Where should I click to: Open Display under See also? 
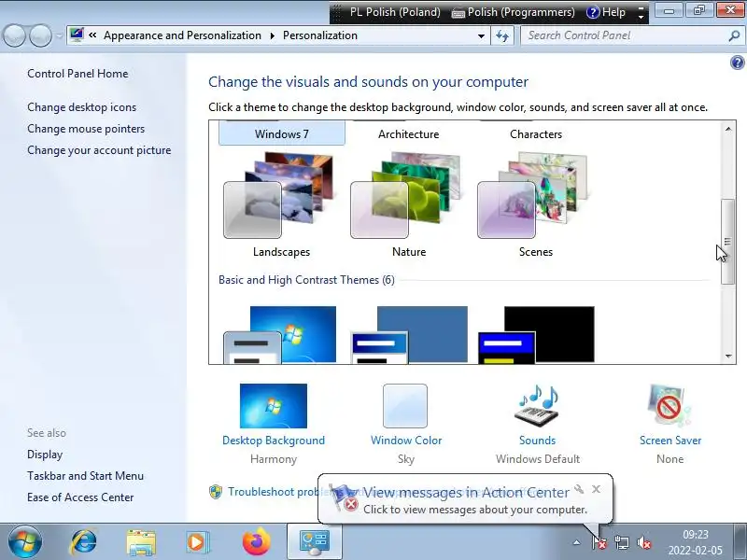point(45,455)
